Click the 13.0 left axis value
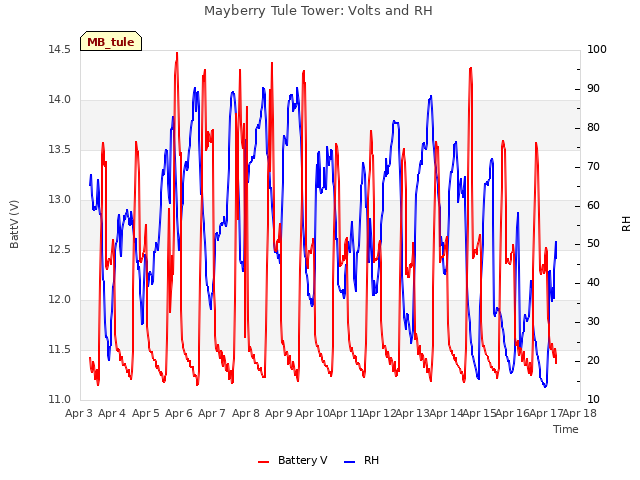Screen dimensions: 640x480 point(59,200)
